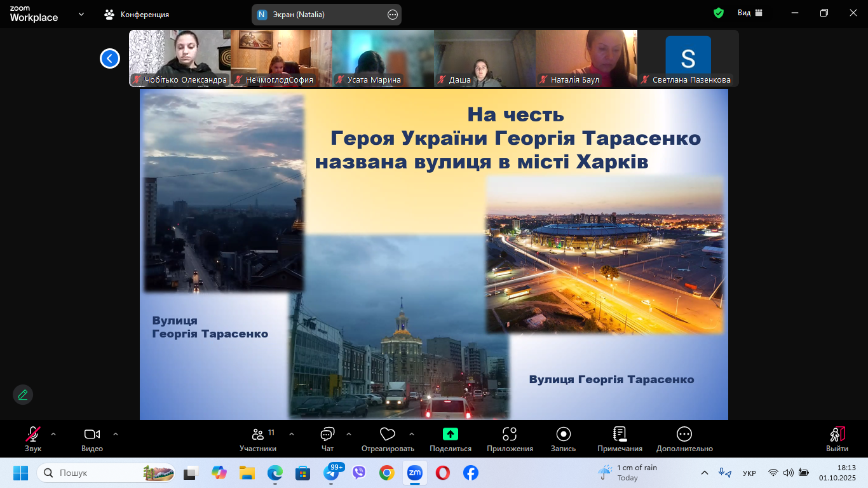Click the green Share screen (Поделиться) icon
The image size is (868, 488).
(450, 435)
